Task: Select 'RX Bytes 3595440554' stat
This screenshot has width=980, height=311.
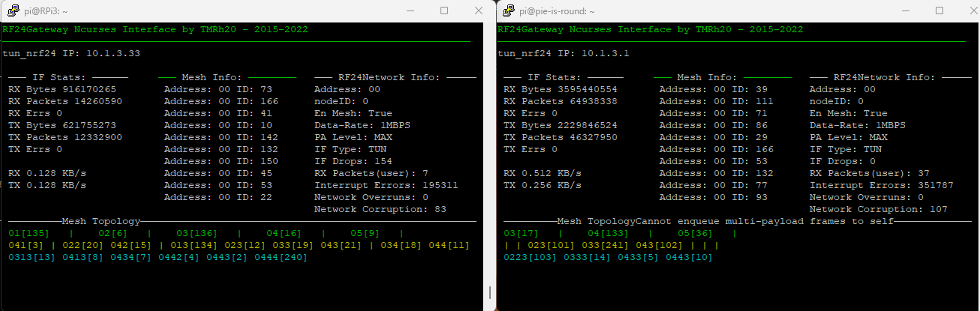Action: 561,89
